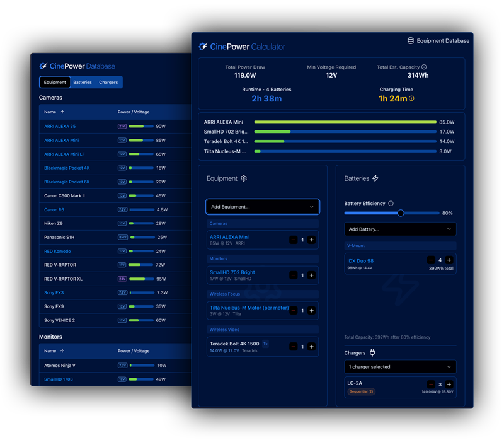Switch to the Chargers tab
504x440 pixels.
coord(108,82)
